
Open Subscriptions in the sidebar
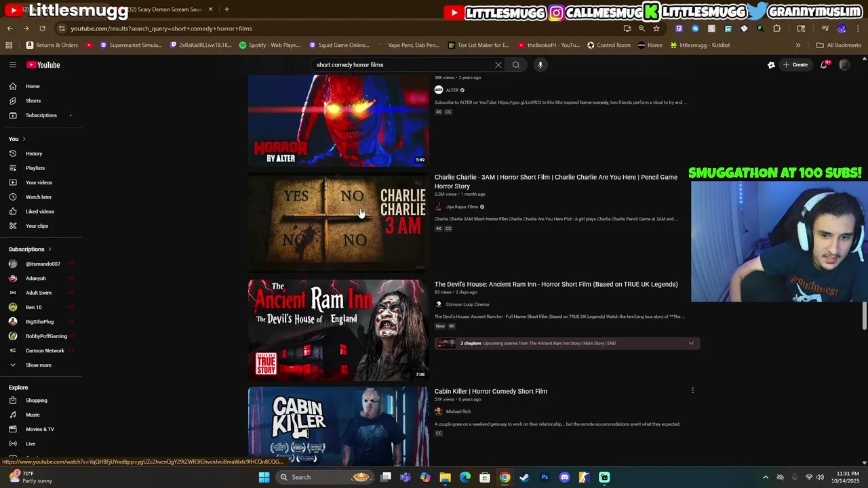(x=41, y=115)
